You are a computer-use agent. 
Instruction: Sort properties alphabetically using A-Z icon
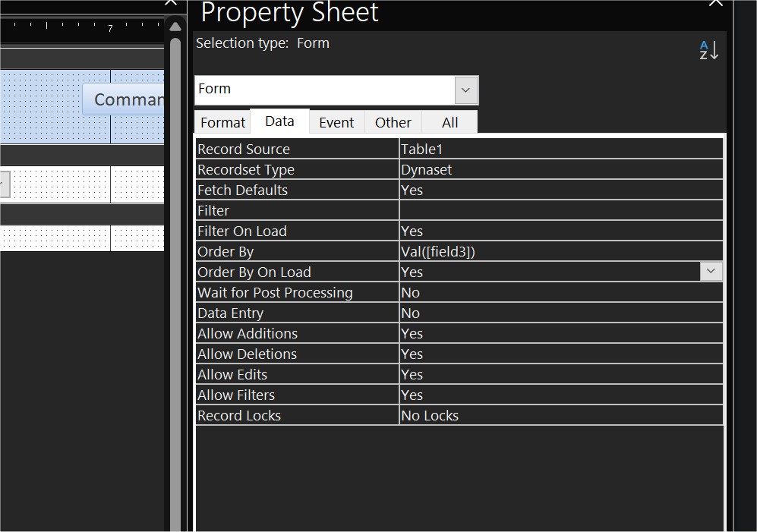[708, 49]
